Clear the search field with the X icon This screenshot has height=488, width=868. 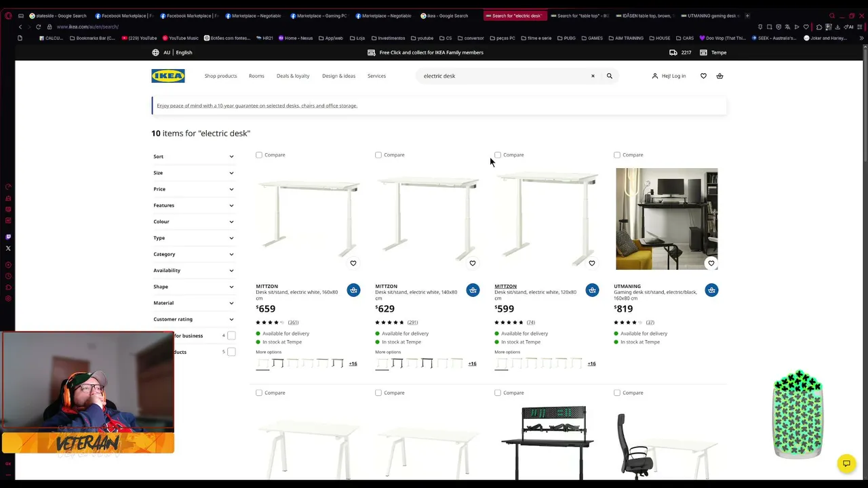[593, 76]
